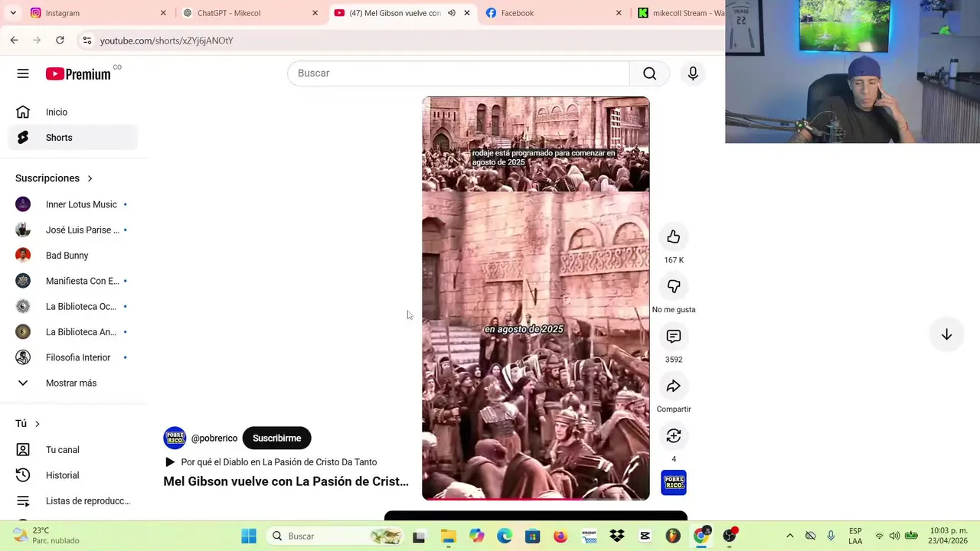The width and height of the screenshot is (980, 551).
Task: Click the search magnifier button
Action: pos(649,73)
